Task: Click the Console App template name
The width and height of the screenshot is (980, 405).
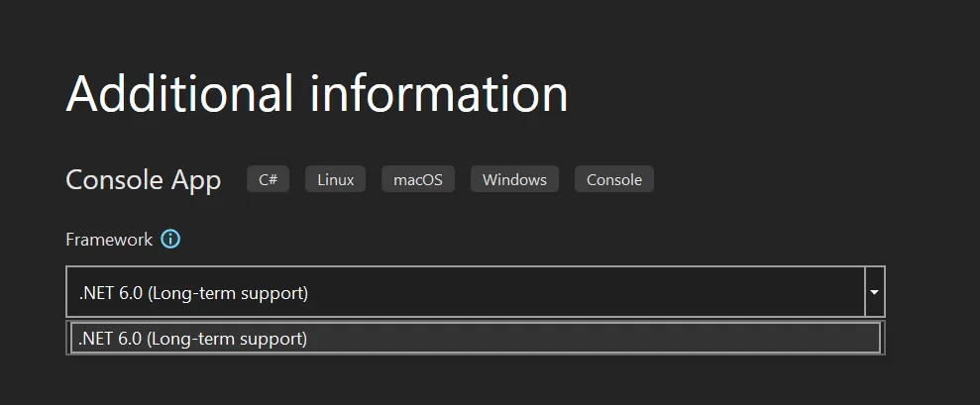Action: 143,180
